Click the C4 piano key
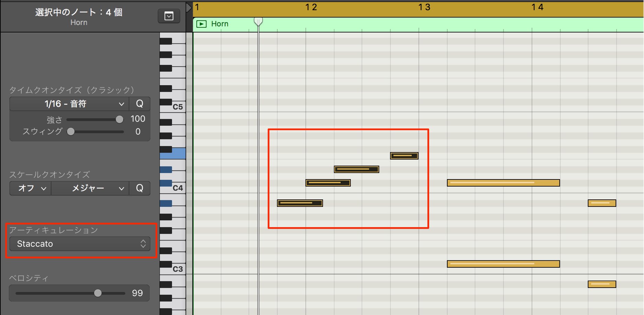Screen dimensions: 644x315 [x=178, y=188]
